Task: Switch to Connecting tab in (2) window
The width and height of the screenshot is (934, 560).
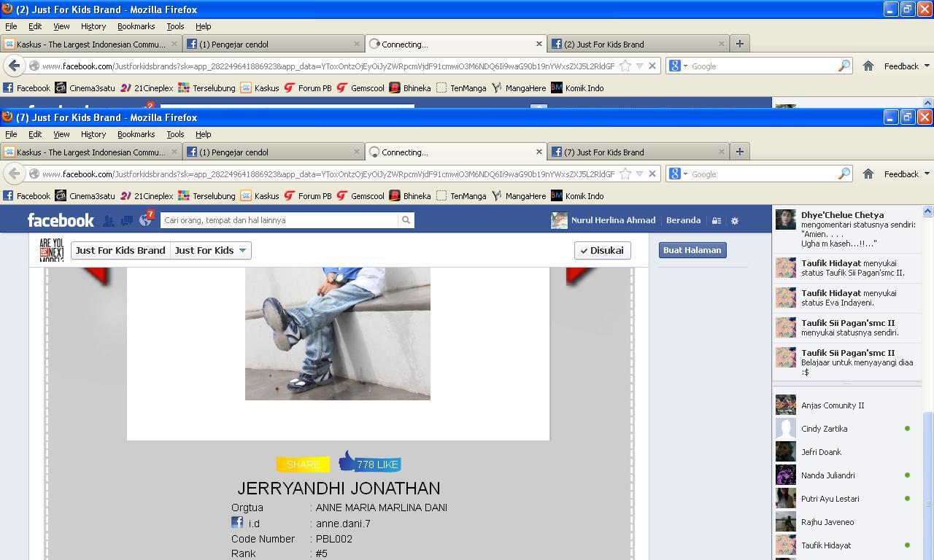Action: (455, 44)
